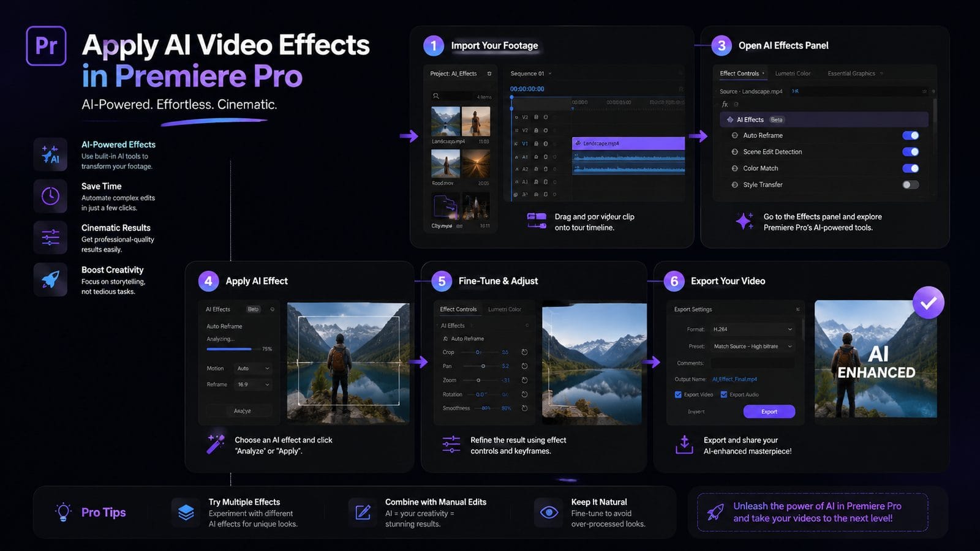This screenshot has height=551, width=980.
Task: Click the search icon in Project panel
Action: point(436,96)
